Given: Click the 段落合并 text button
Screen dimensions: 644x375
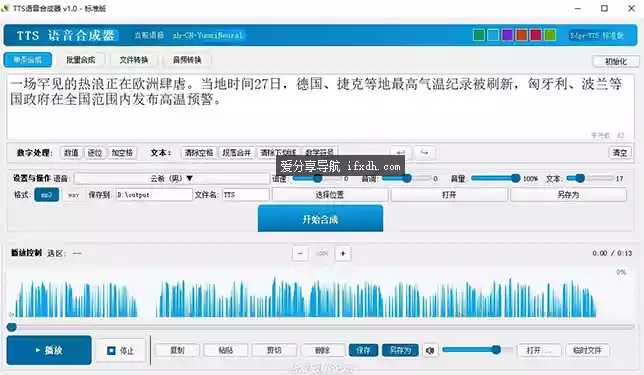Looking at the screenshot, I should coord(237,153).
